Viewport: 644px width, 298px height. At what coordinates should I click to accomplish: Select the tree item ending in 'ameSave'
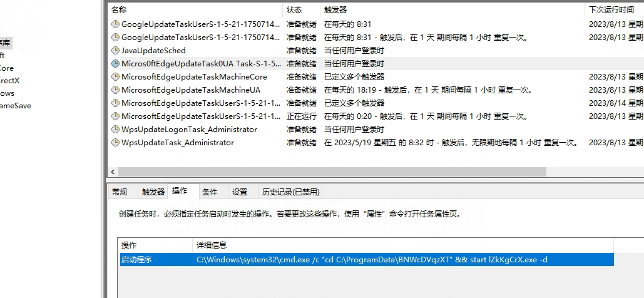coord(15,106)
